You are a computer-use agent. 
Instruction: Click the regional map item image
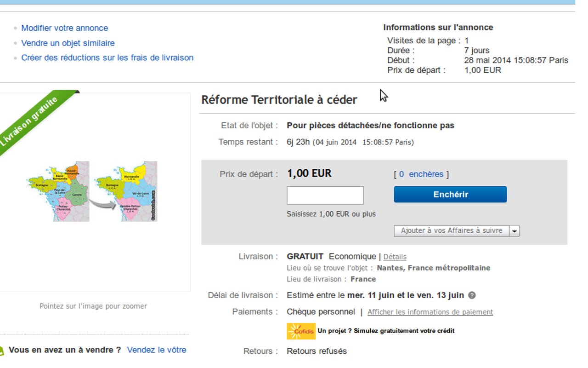tap(92, 191)
